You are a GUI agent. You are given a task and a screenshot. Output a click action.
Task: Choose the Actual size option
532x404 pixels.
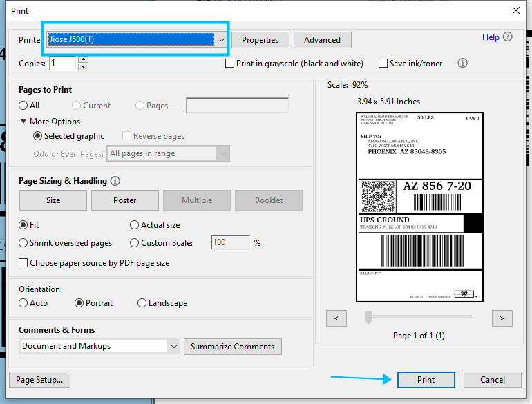(x=134, y=225)
